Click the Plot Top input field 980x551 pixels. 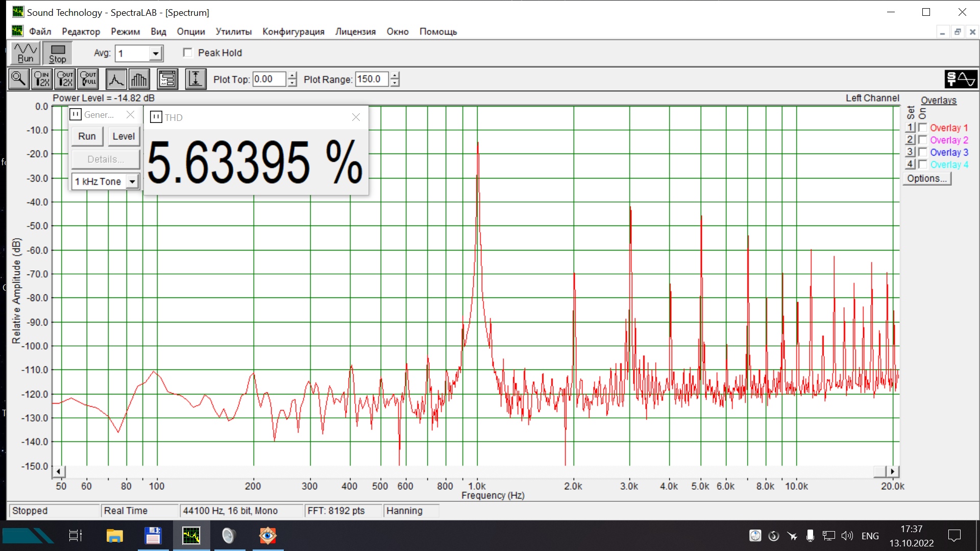point(269,79)
